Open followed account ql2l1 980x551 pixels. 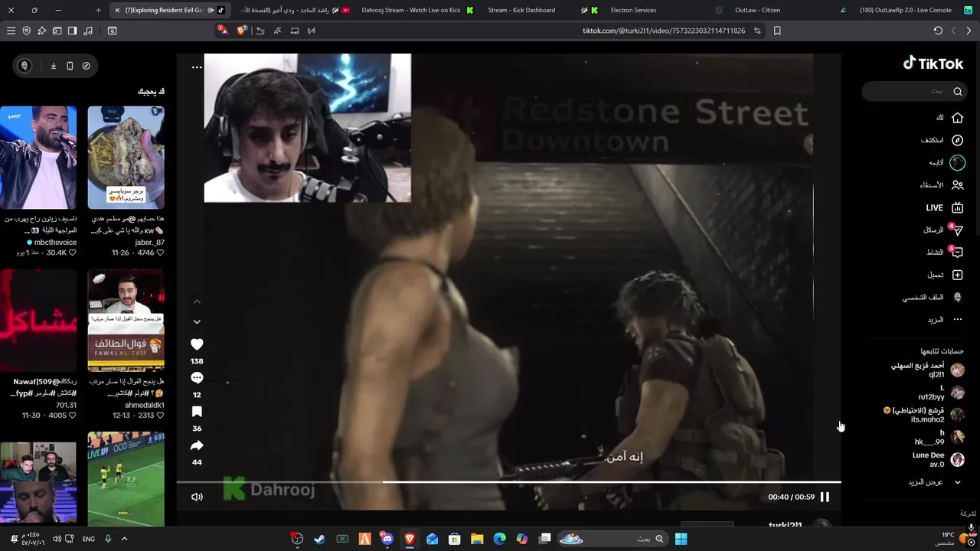(927, 370)
